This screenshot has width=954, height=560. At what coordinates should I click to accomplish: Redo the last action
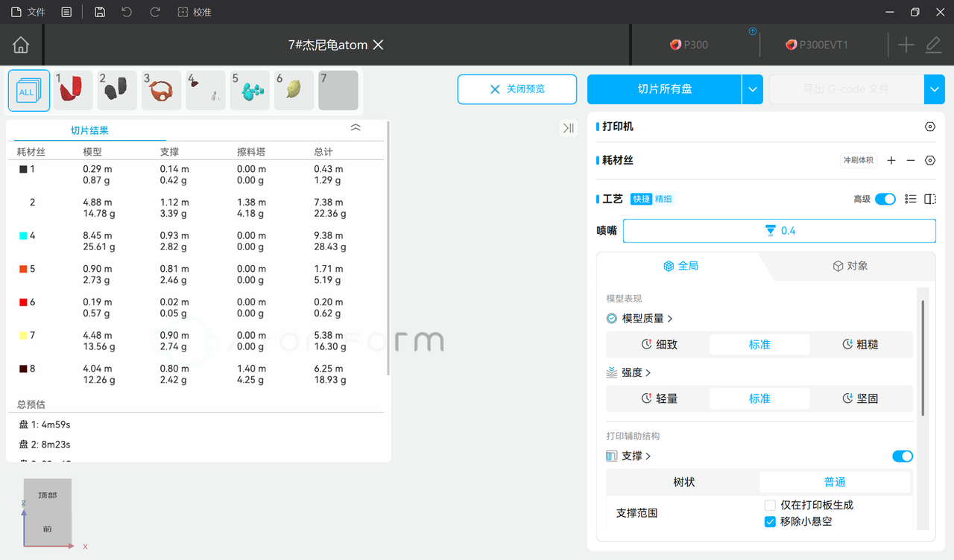[155, 12]
